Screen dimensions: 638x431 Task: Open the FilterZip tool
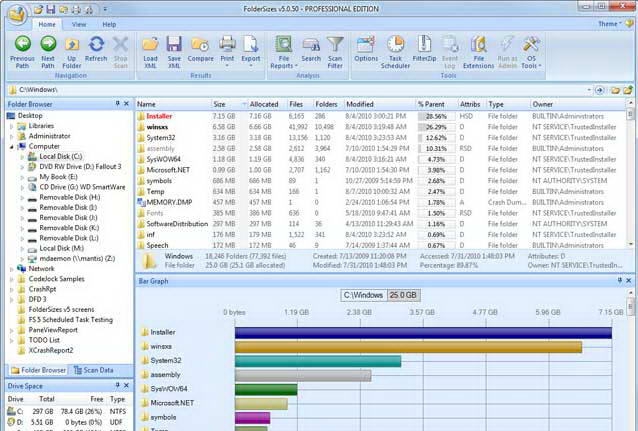tap(424, 49)
